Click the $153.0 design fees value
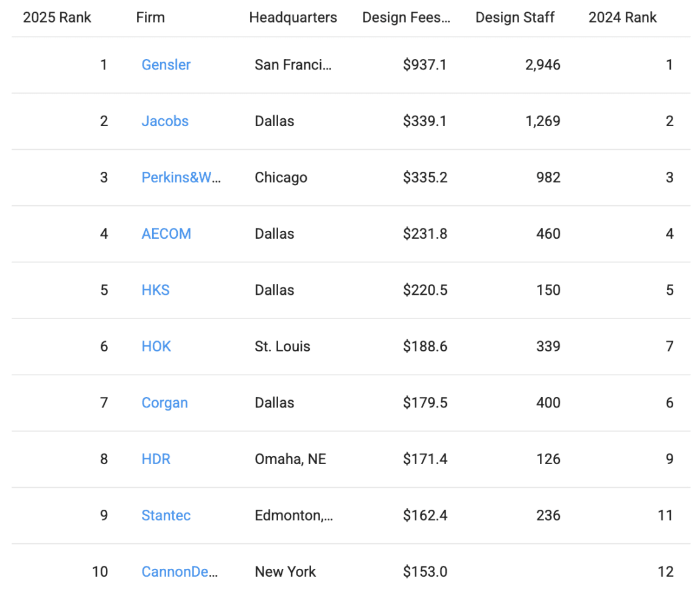Viewport: 700px width, 609px height. point(425,571)
